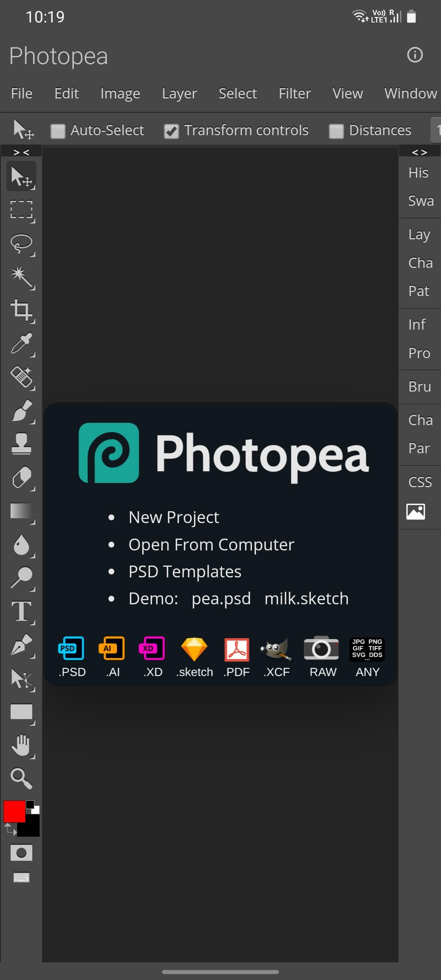Choose the Spot Healing Brush tool

(21, 377)
